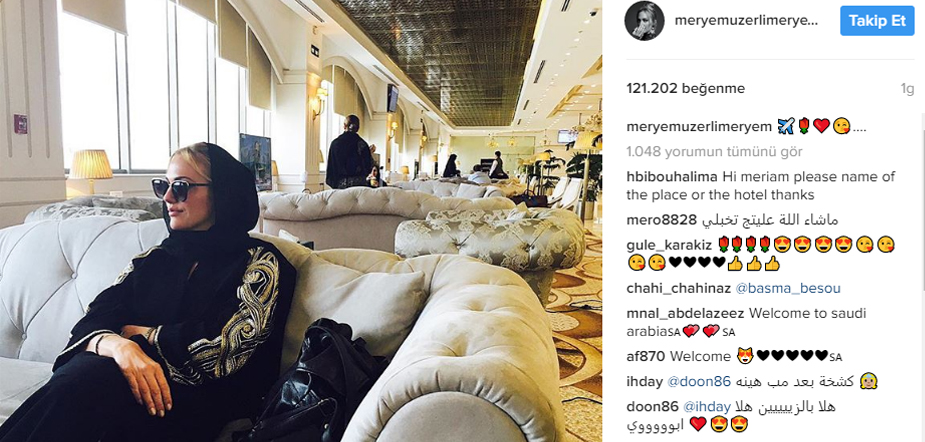View all comments via 1.048 yorumun tümünü gör

pyautogui.click(x=714, y=152)
